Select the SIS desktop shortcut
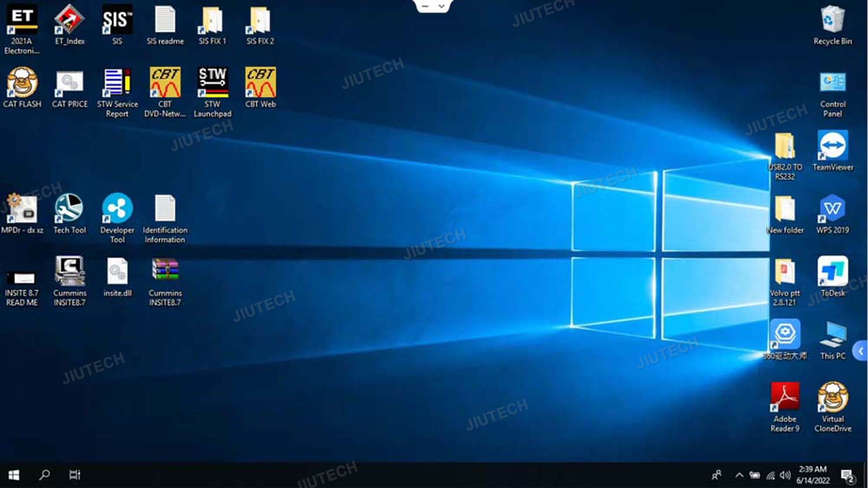This screenshot has width=868, height=488. pos(117,20)
